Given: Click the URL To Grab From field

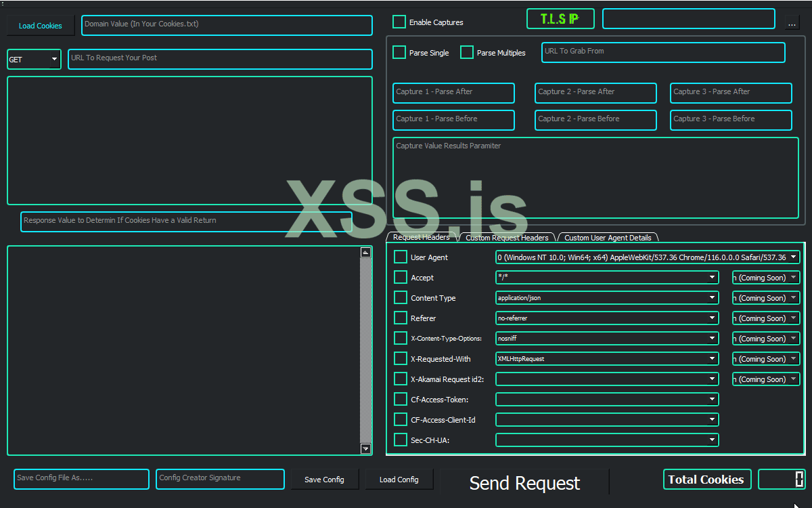Looking at the screenshot, I should tap(663, 52).
